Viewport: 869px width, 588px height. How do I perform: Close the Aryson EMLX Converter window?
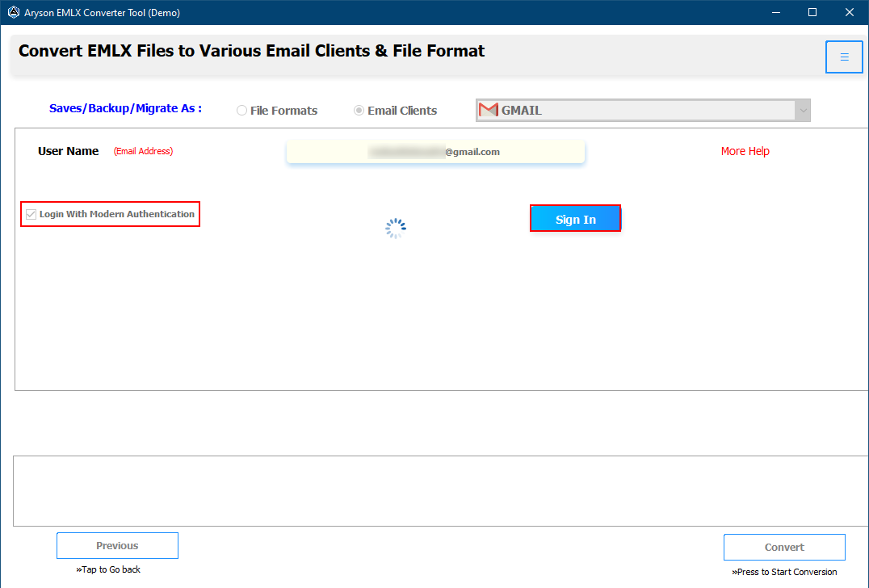point(849,12)
